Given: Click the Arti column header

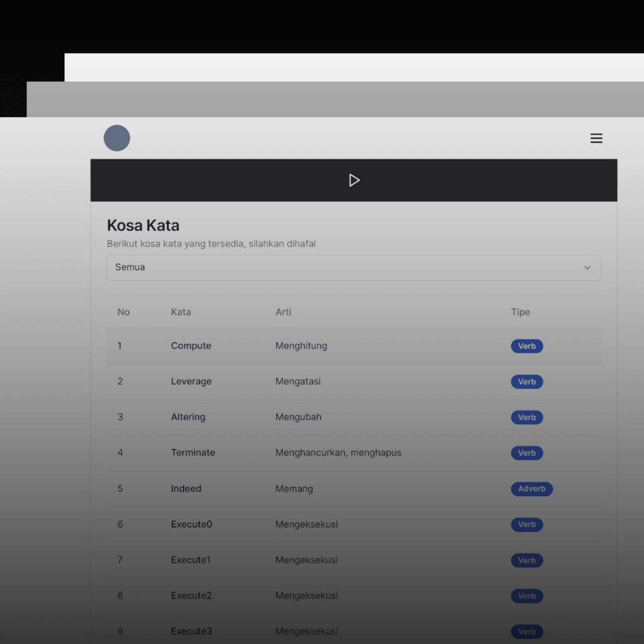Looking at the screenshot, I should (x=283, y=312).
